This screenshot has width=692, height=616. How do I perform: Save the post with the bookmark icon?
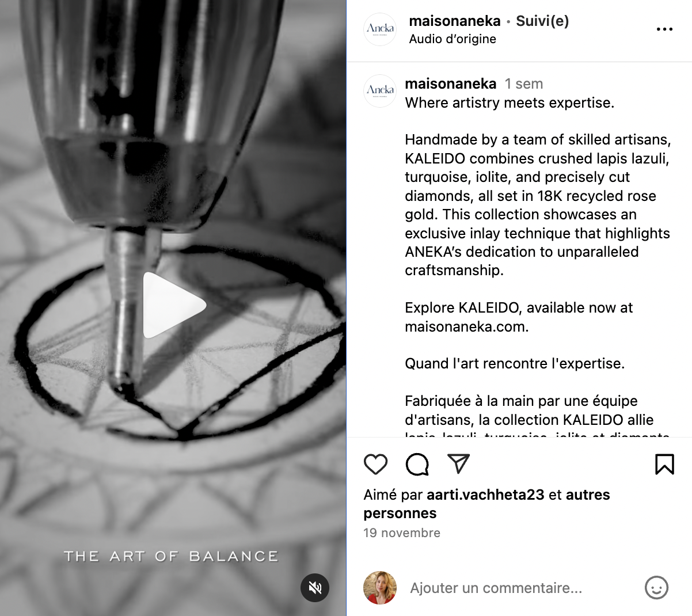click(664, 464)
